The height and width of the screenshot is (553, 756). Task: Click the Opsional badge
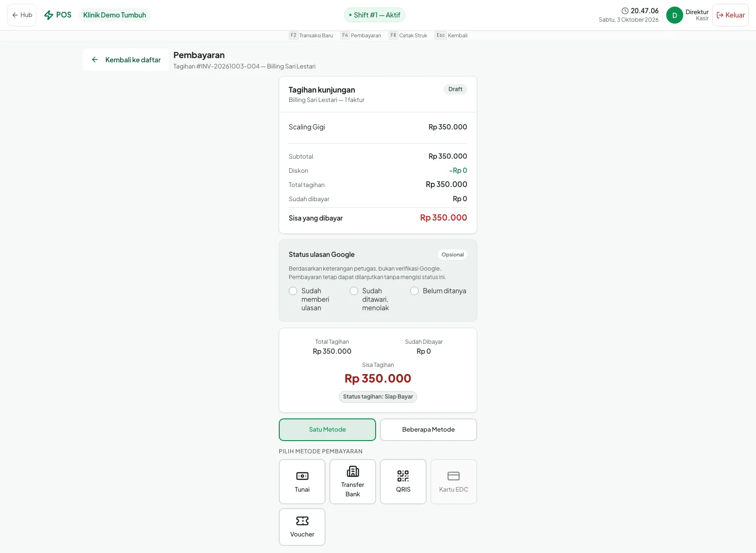(x=453, y=255)
